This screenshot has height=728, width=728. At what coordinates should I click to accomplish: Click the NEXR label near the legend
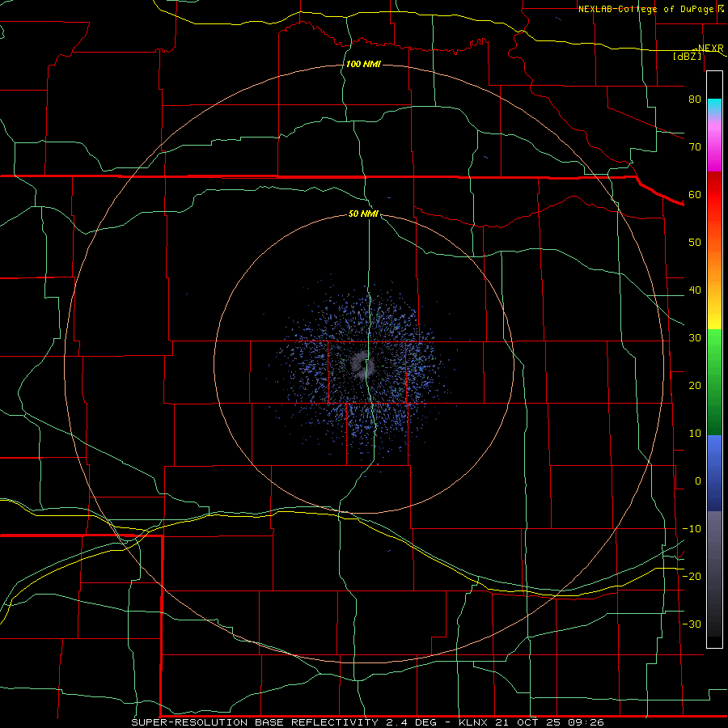710,49
